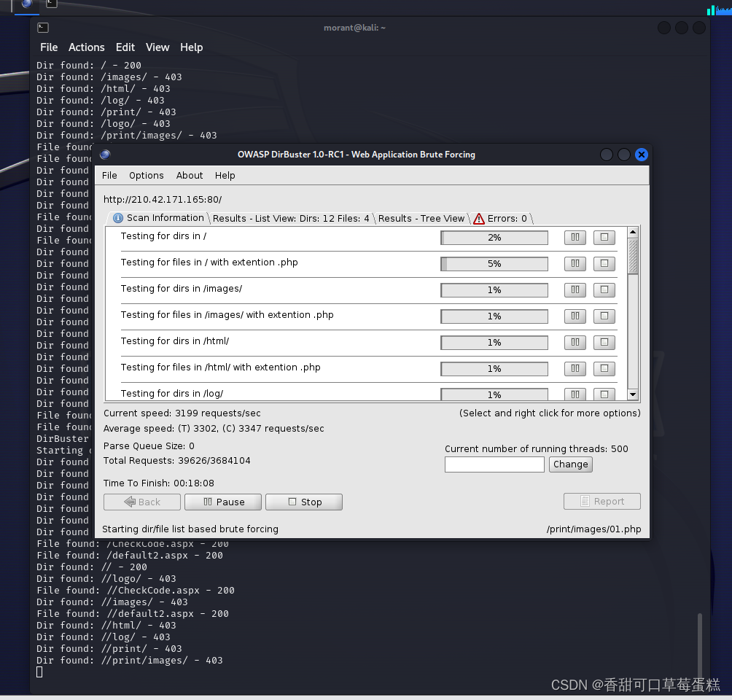Click the thread count input field

[494, 464]
